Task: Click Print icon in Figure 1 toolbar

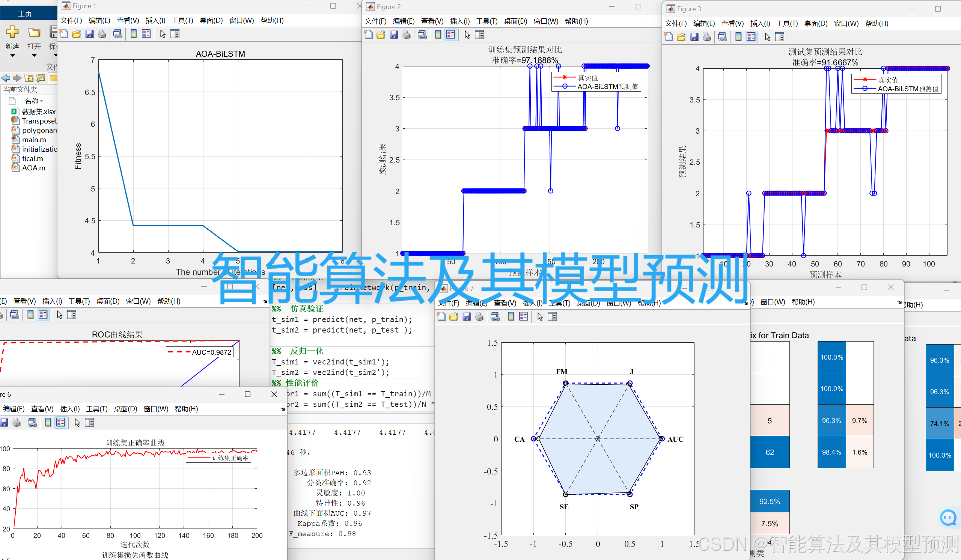Action: coord(102,34)
